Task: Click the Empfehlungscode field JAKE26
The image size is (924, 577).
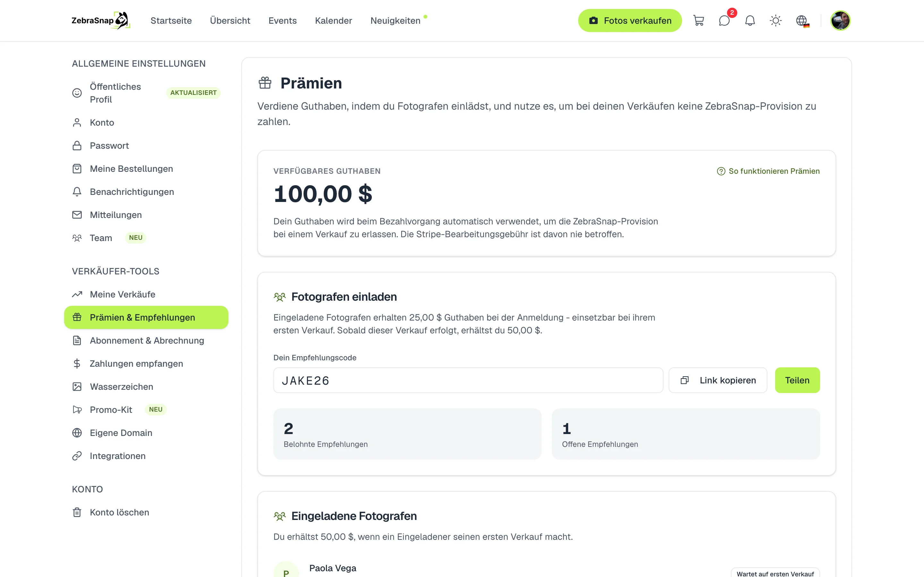Action: tap(468, 380)
